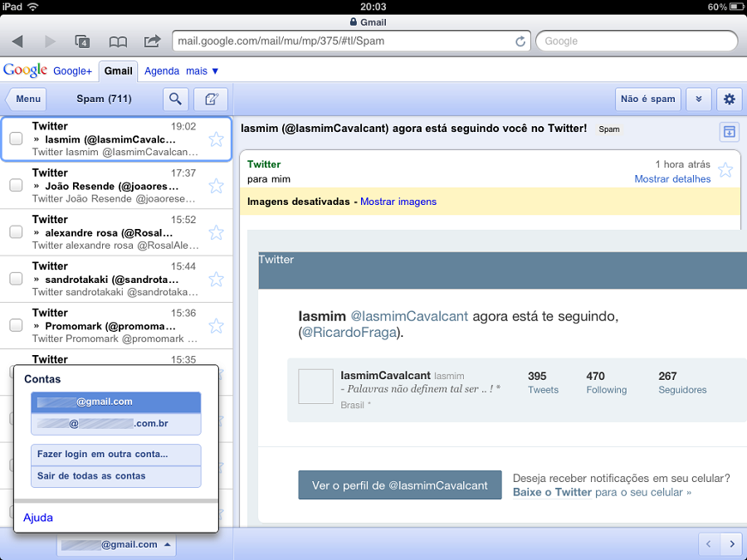747x560 pixels.
Task: Click the archive icon beside email subject
Action: [x=729, y=131]
